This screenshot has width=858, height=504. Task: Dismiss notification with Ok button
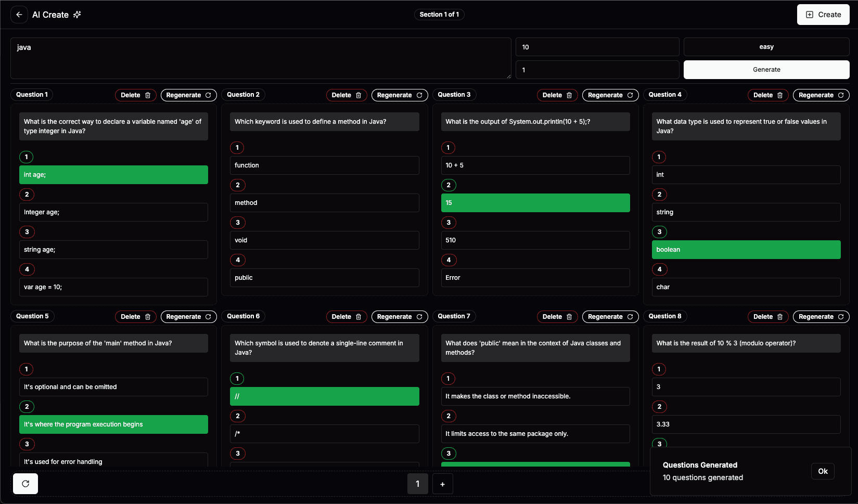click(822, 471)
